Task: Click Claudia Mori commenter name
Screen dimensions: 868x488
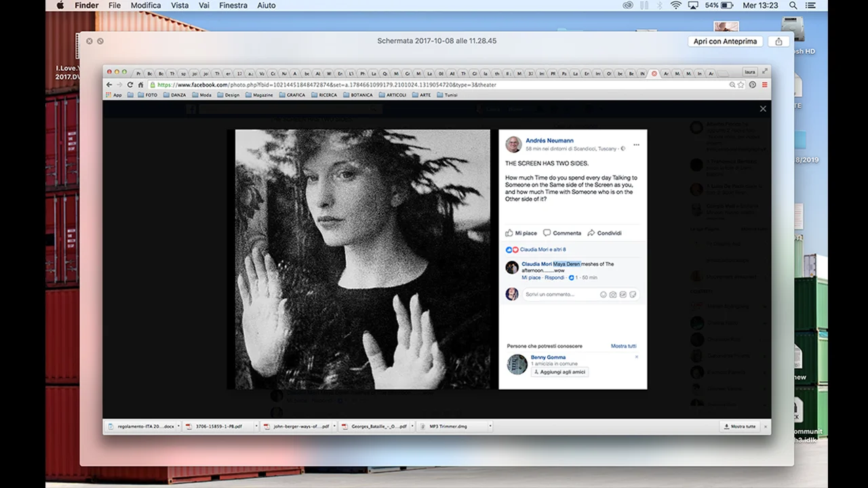Action: tap(536, 264)
